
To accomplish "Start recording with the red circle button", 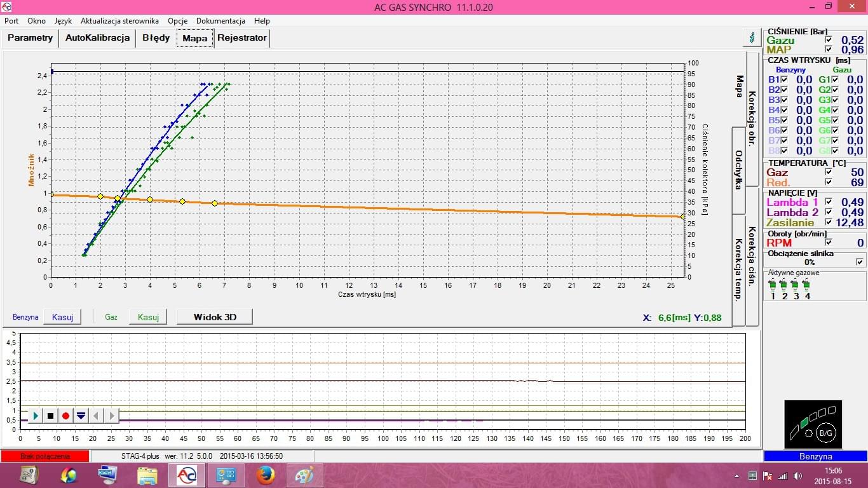I will (65, 416).
